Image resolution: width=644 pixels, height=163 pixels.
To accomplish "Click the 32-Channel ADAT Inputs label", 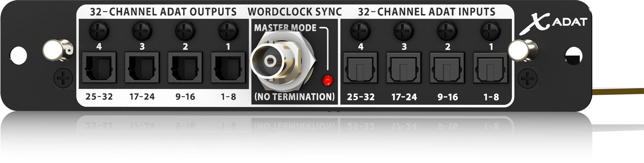I will (427, 12).
